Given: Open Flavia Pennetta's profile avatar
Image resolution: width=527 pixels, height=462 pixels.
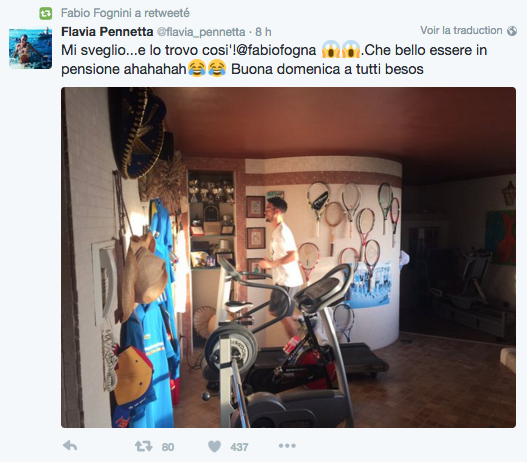Looking at the screenshot, I should [x=30, y=48].
